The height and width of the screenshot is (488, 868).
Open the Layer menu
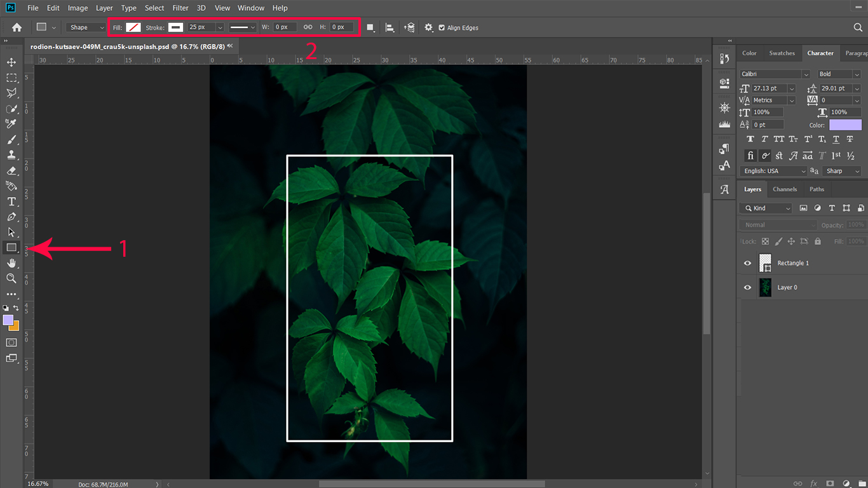point(104,8)
